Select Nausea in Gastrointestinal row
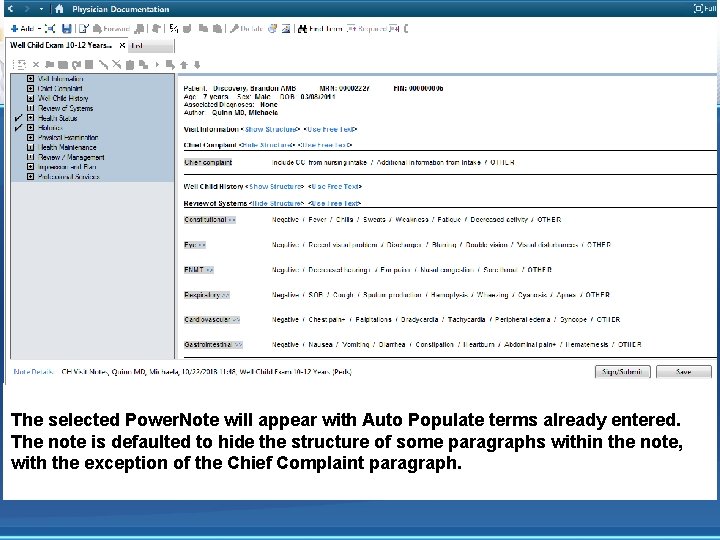Image resolution: width=720 pixels, height=540 pixels. (321, 344)
